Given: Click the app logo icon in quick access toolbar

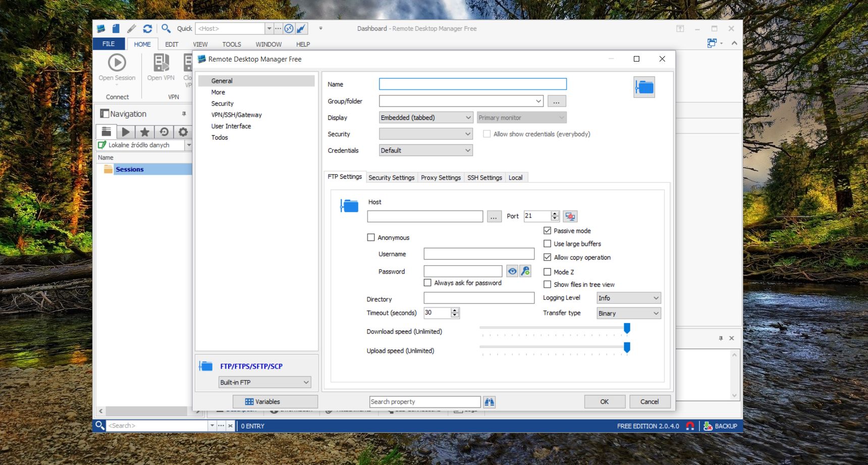Looking at the screenshot, I should click(101, 29).
